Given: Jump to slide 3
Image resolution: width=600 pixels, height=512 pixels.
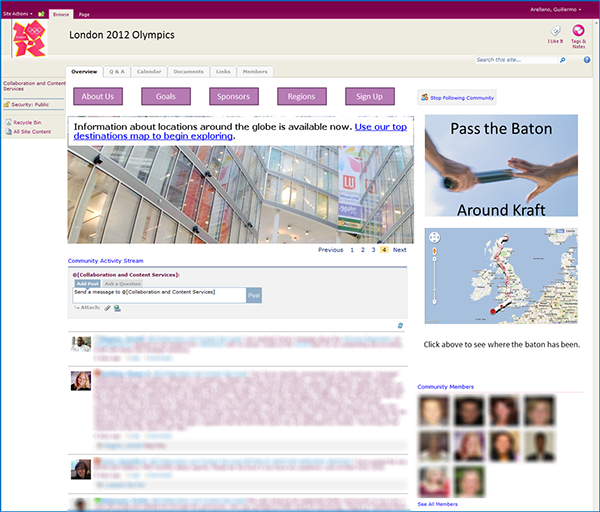Looking at the screenshot, I should coord(373,250).
